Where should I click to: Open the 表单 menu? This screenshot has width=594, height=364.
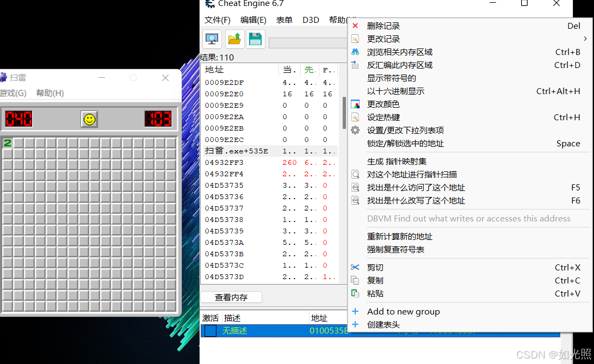[x=284, y=20]
